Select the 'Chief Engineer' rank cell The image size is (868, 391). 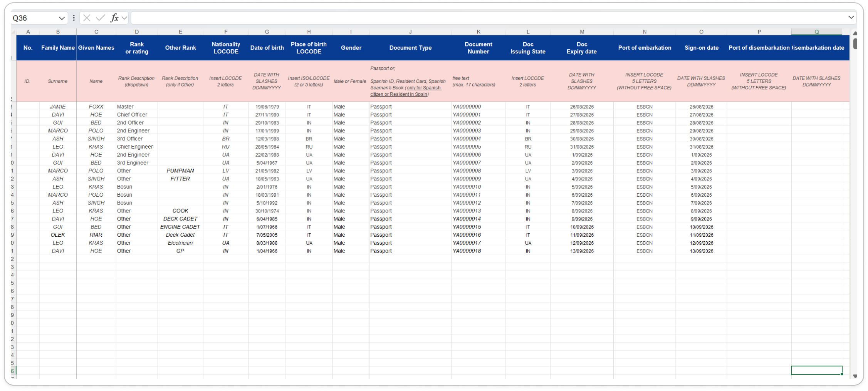pyautogui.click(x=137, y=147)
